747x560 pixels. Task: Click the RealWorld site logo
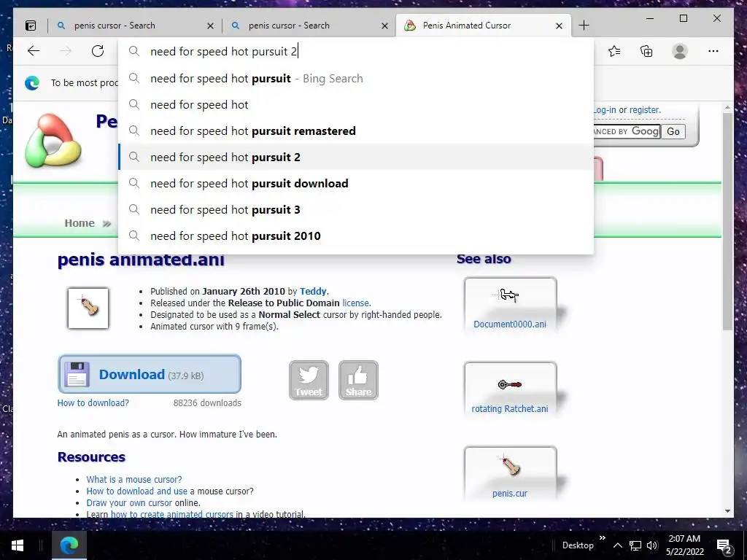(53, 141)
